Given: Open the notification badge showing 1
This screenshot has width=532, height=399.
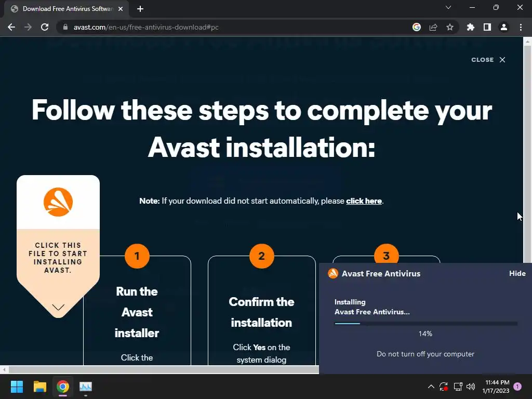Looking at the screenshot, I should tap(517, 387).
